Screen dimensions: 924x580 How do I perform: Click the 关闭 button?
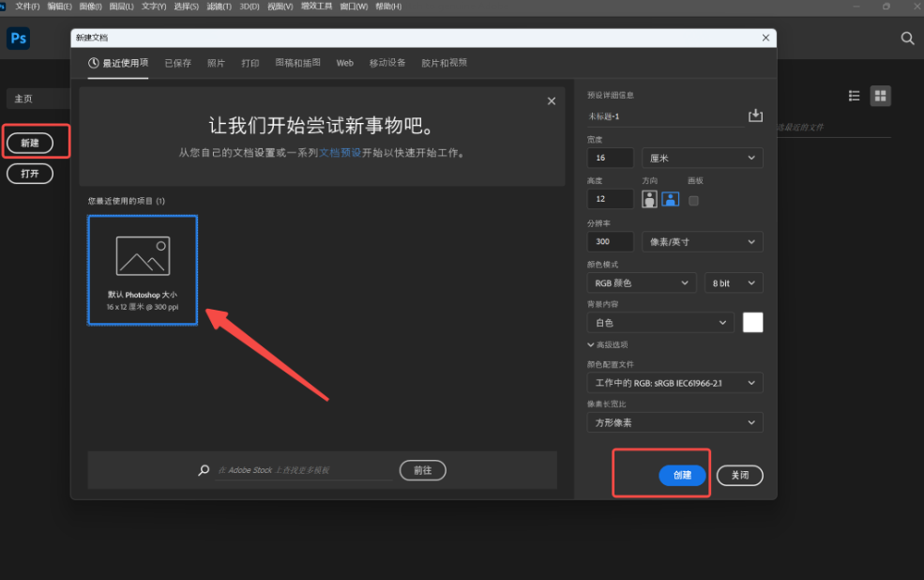(739, 475)
